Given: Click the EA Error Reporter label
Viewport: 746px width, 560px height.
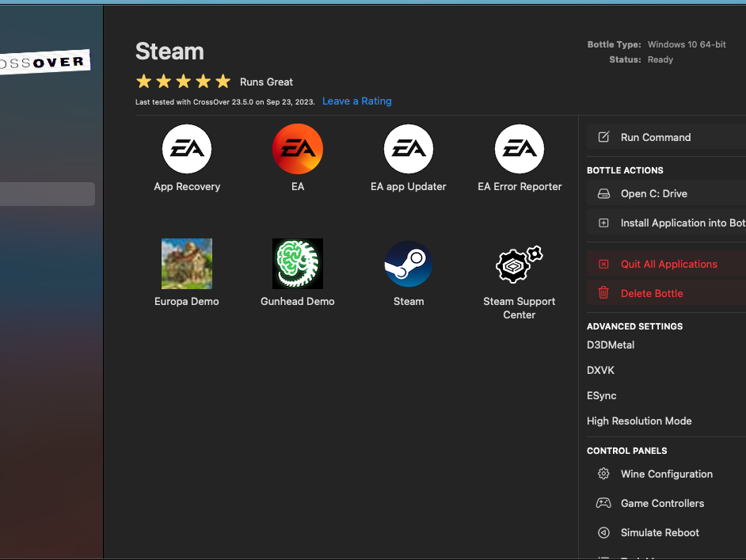Looking at the screenshot, I should (x=520, y=186).
